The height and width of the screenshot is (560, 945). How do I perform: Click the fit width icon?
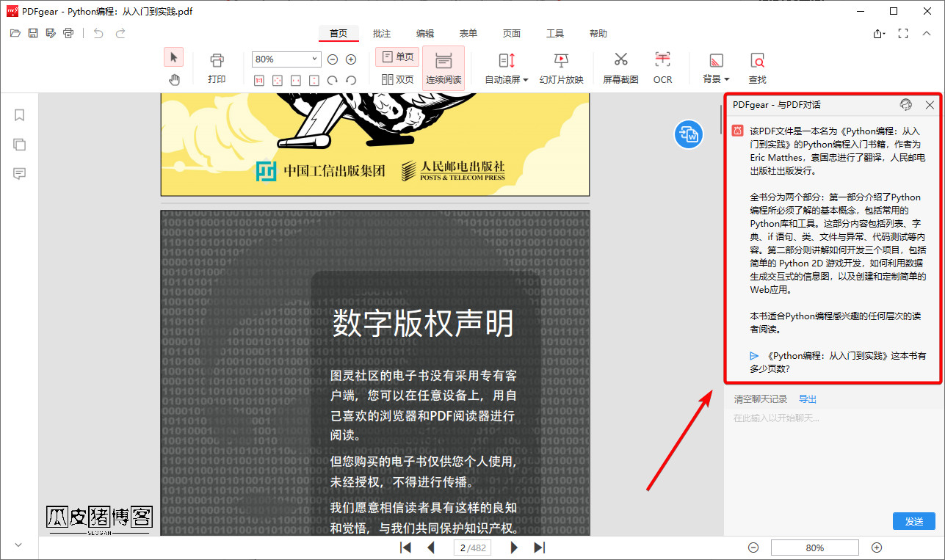[x=296, y=80]
